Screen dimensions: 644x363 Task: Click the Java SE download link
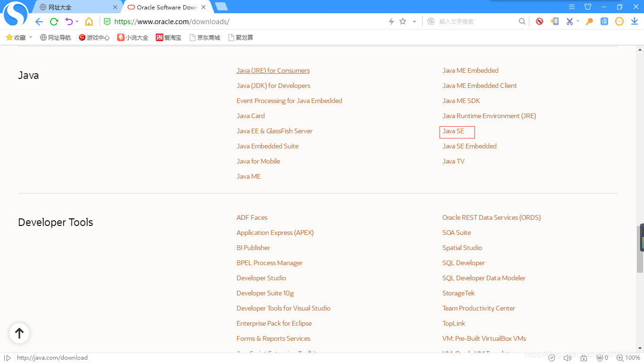pos(453,131)
